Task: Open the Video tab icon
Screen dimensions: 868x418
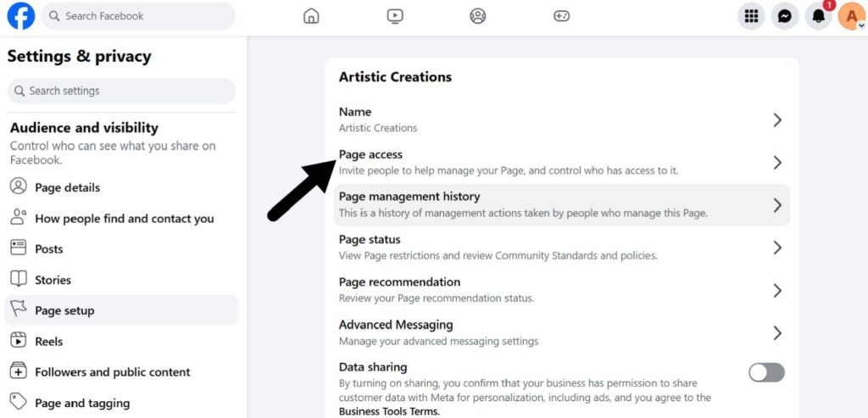Action: (394, 16)
